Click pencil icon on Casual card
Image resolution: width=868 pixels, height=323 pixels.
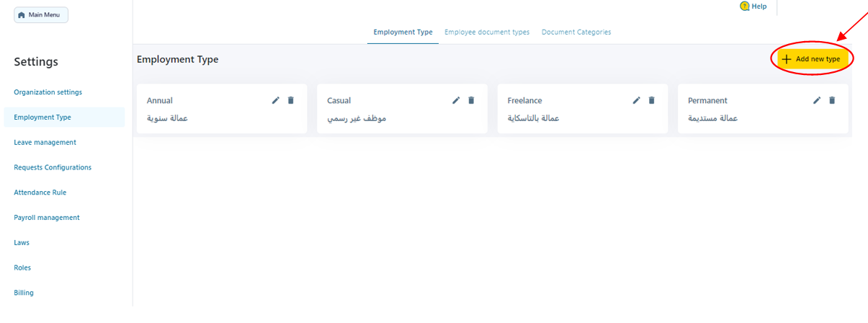456,100
